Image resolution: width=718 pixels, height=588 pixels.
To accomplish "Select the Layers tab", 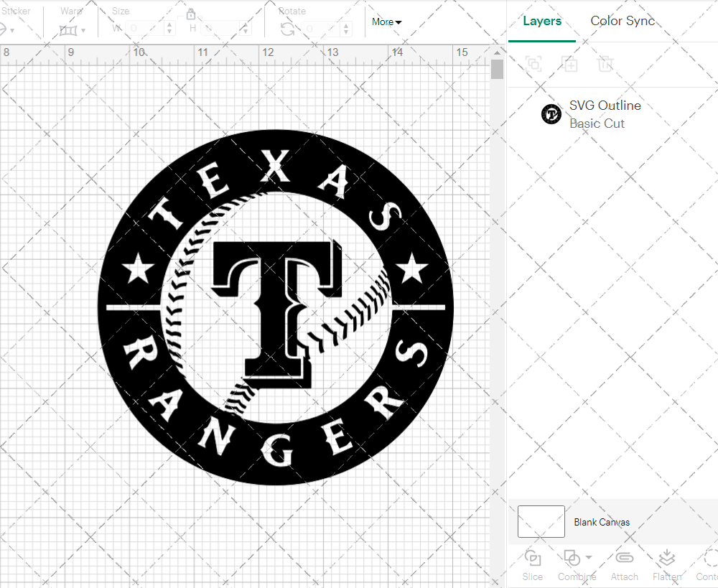I will pyautogui.click(x=542, y=21).
